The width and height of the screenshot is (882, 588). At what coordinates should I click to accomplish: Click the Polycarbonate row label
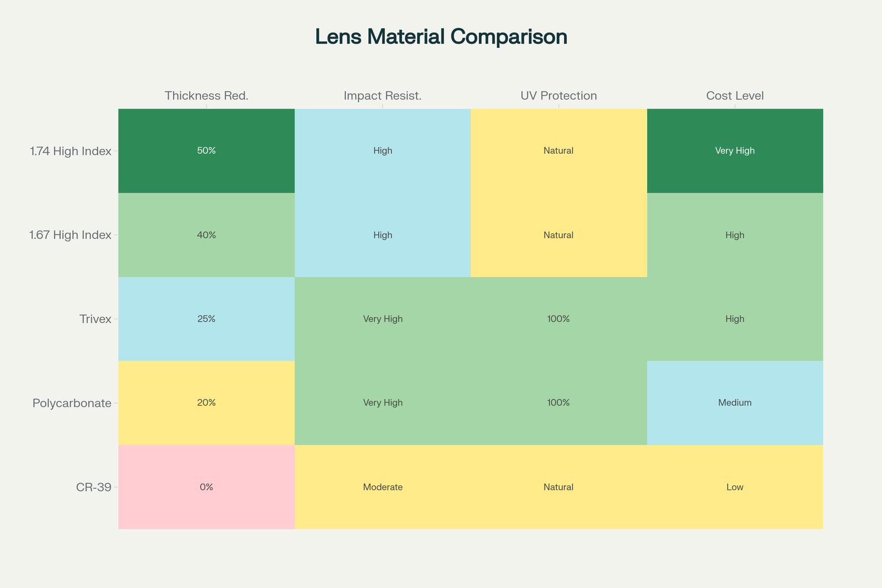pyautogui.click(x=72, y=403)
